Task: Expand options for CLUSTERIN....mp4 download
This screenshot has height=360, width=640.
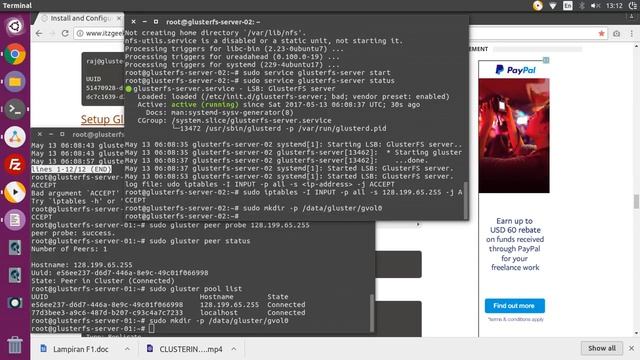Action: point(234,349)
